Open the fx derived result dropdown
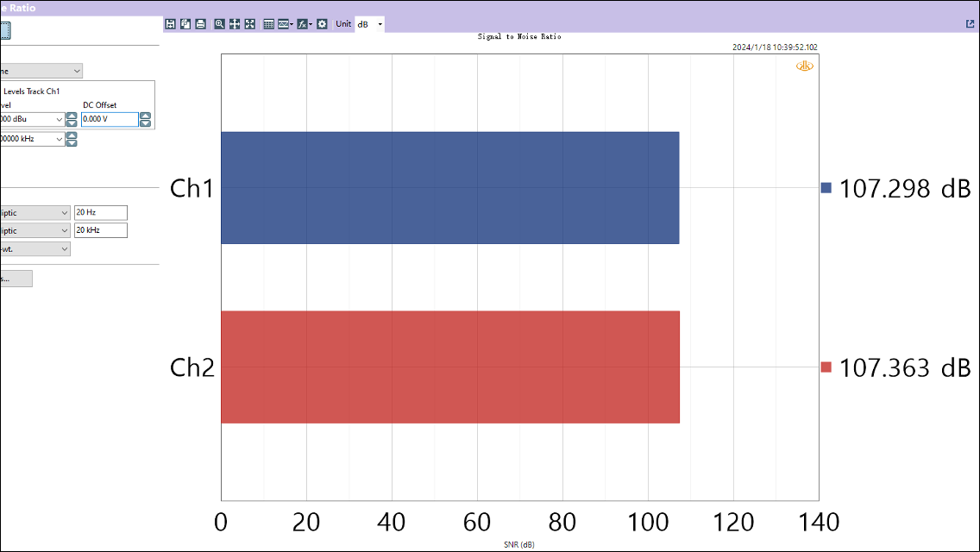 (x=304, y=24)
